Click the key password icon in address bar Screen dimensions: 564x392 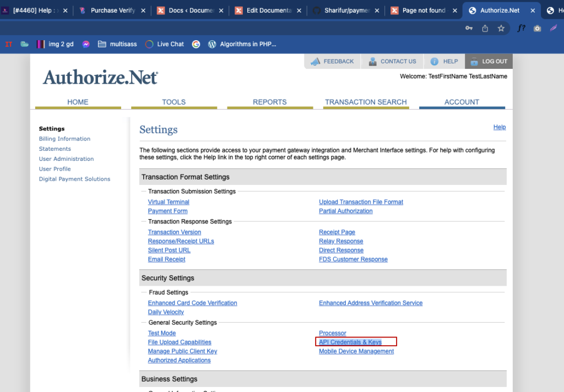[469, 28]
